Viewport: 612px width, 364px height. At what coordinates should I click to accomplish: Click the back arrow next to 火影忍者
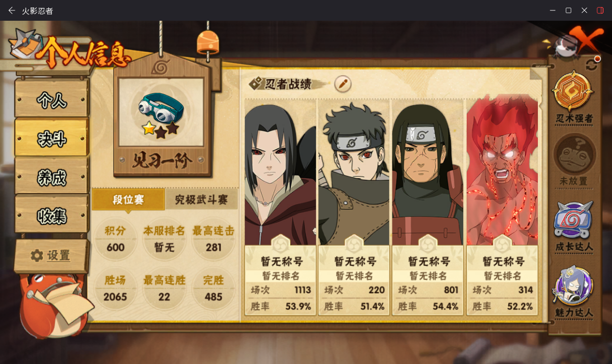pyautogui.click(x=11, y=10)
